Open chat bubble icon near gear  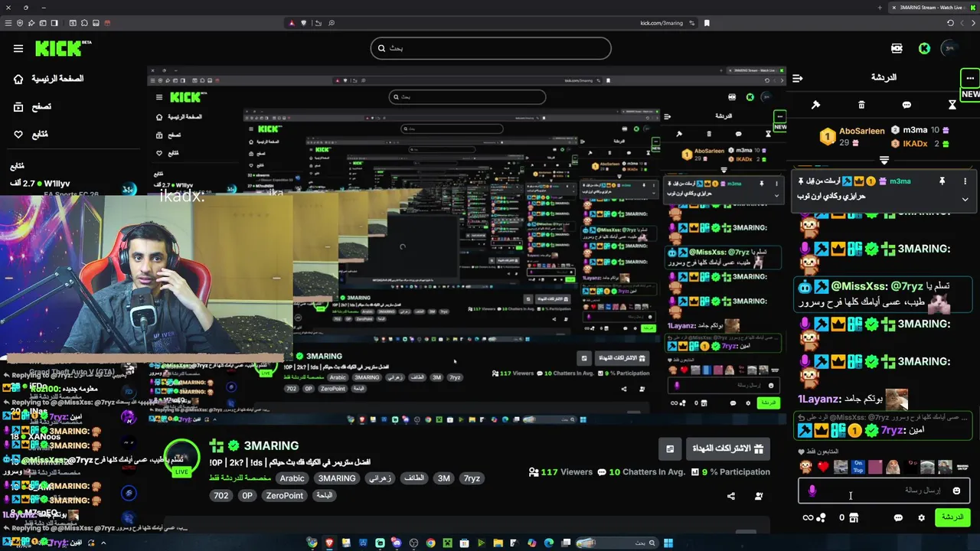tap(898, 518)
